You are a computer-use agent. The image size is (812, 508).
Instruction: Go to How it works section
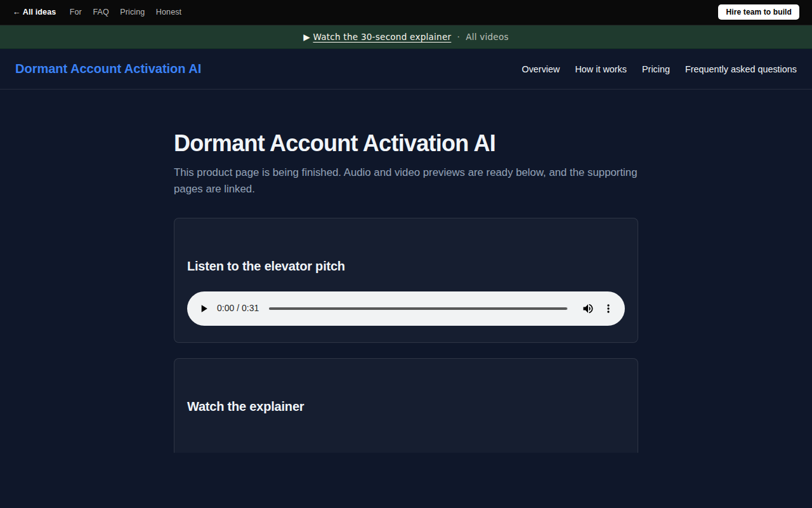tap(601, 69)
